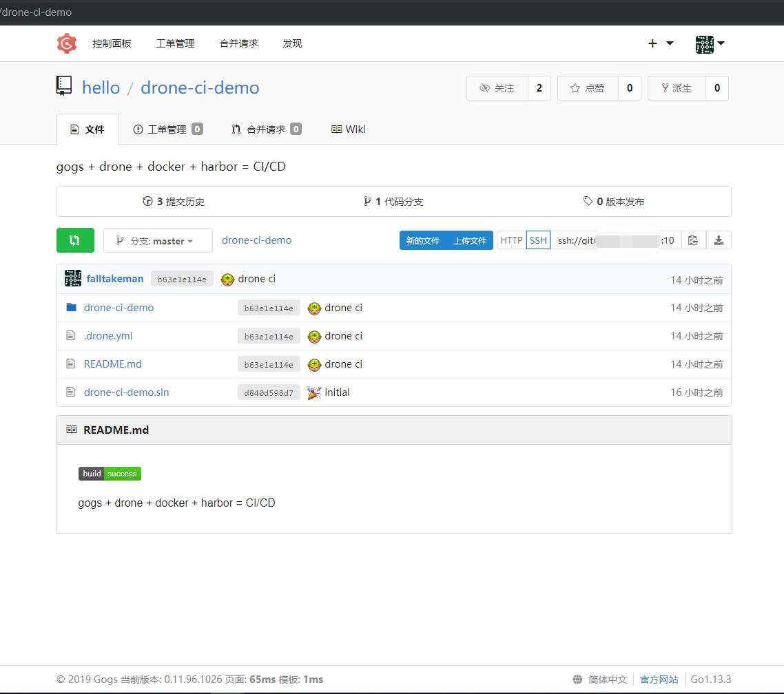Open the falltakeman avatar in commit row
Image resolution: width=784 pixels, height=694 pixels.
click(x=73, y=278)
